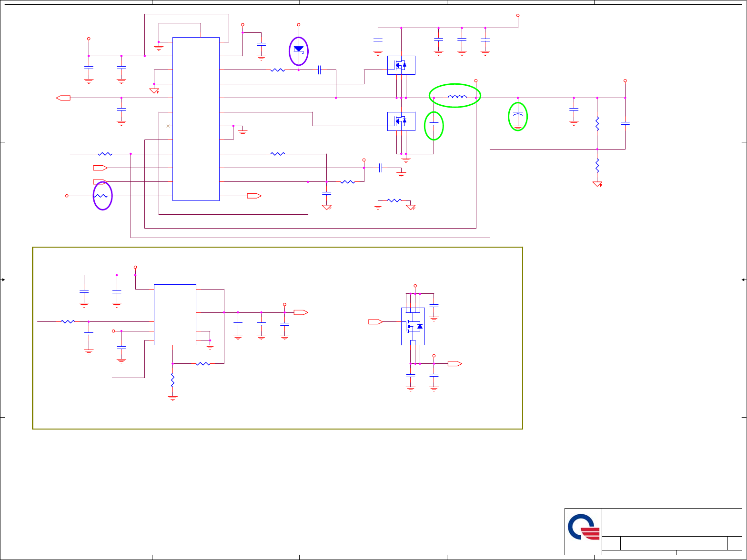Viewport: 747px width, 560px height.
Task: Click the port feeding the boxed MOSFET gate
Action: (375, 322)
